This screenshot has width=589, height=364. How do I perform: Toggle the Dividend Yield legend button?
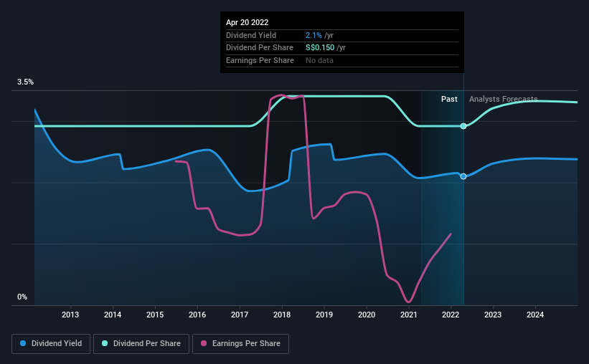click(51, 344)
